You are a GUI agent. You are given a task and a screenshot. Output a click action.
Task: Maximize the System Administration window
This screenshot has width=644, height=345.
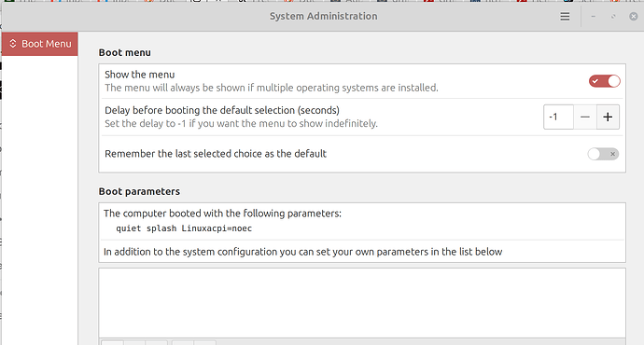(x=613, y=17)
